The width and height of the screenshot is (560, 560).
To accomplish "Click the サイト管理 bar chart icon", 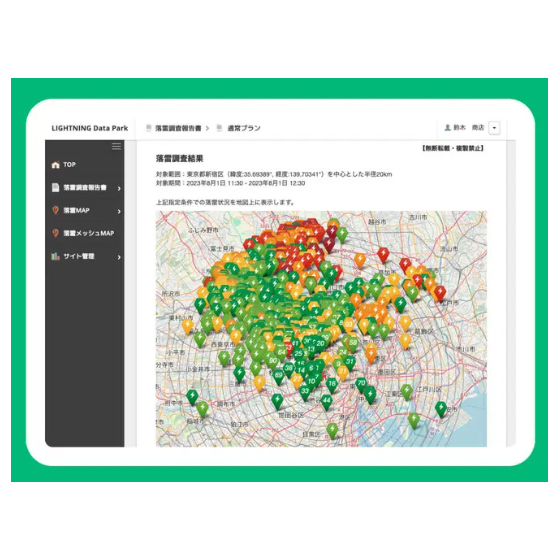I will [55, 256].
